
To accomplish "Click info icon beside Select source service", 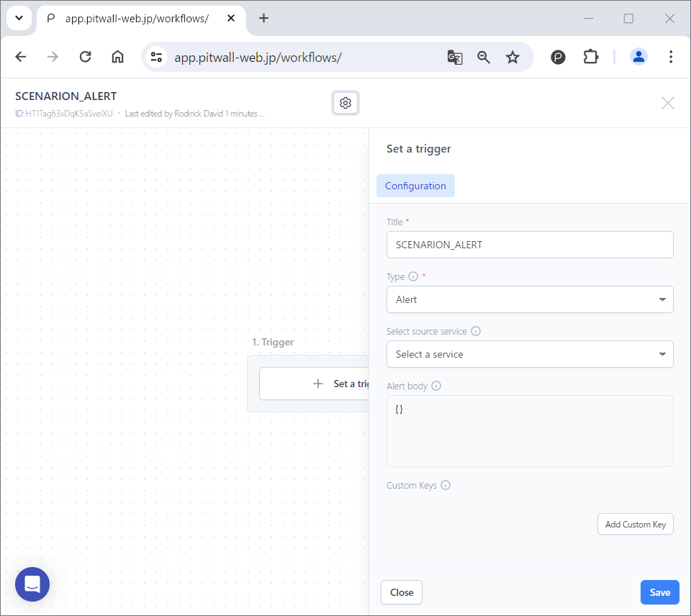I will (x=476, y=332).
